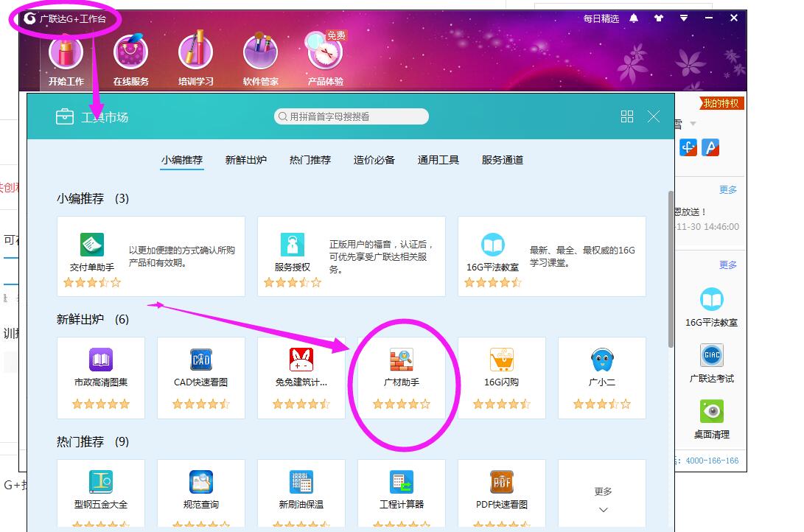Click the 工具市场 vertical scrollbar
The width and height of the screenshot is (804, 532).
pos(671,269)
